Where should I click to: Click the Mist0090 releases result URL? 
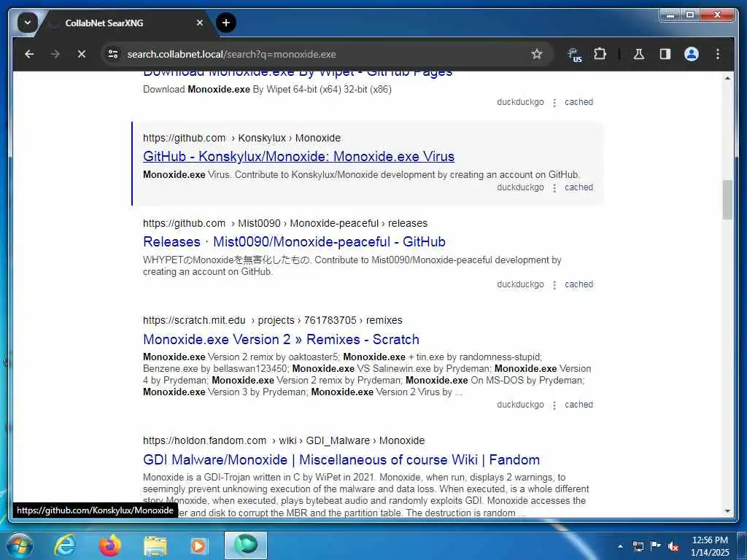[x=285, y=223]
